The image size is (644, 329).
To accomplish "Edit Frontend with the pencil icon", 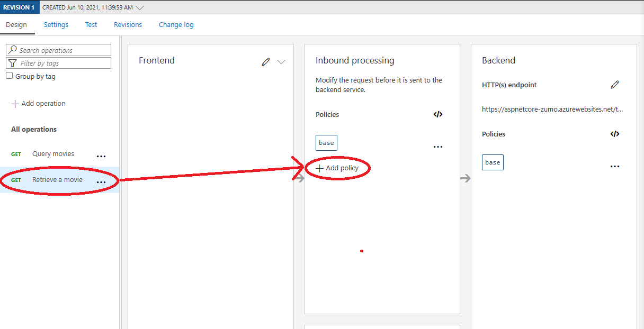I will (x=266, y=62).
